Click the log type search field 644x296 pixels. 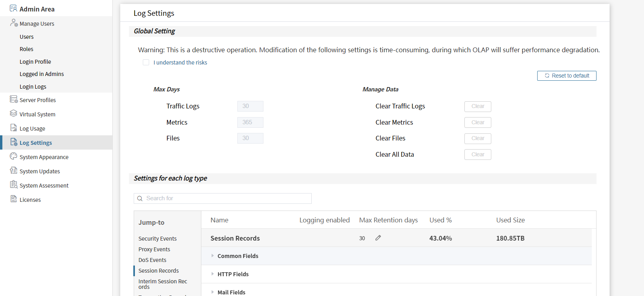pos(225,198)
